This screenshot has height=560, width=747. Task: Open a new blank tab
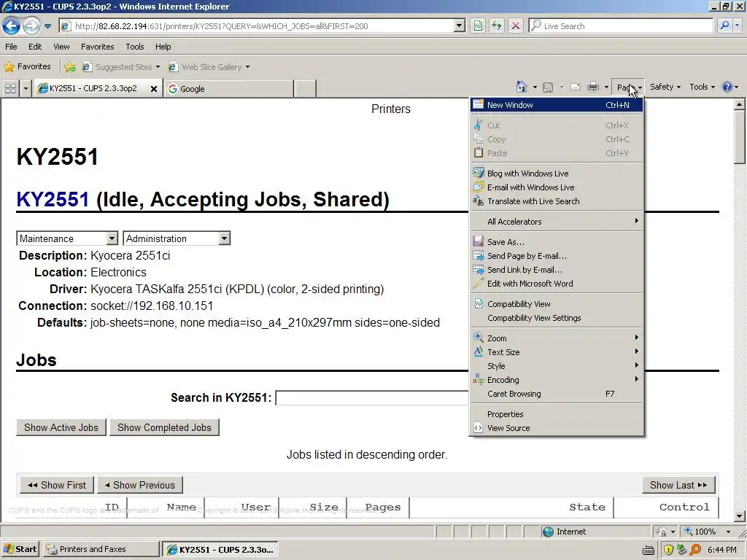coord(306,88)
